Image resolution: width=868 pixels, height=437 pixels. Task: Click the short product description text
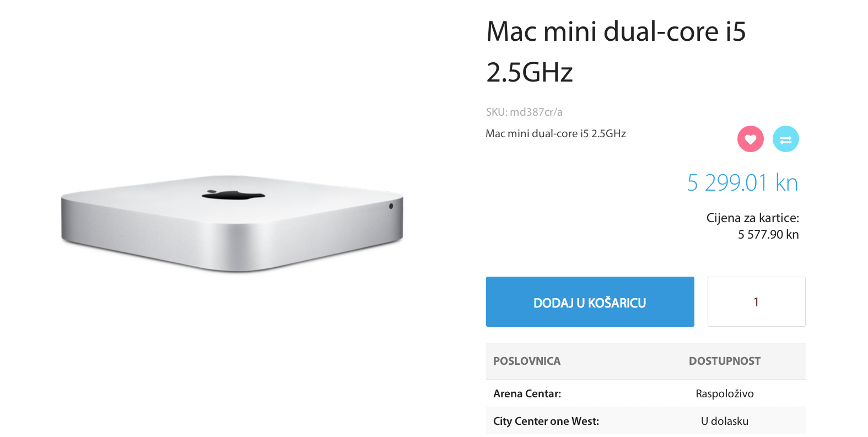556,133
